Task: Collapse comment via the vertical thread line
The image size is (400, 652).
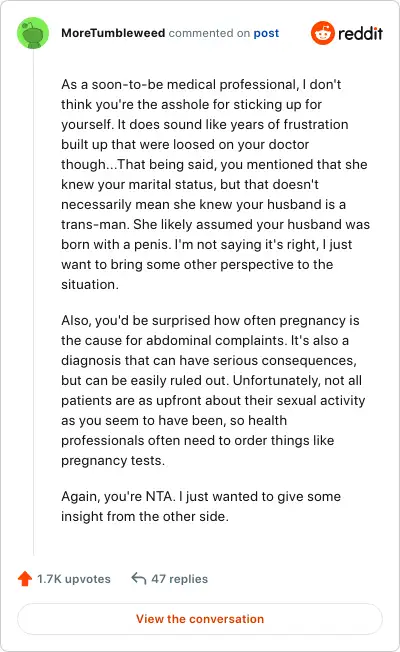Action: 33,302
